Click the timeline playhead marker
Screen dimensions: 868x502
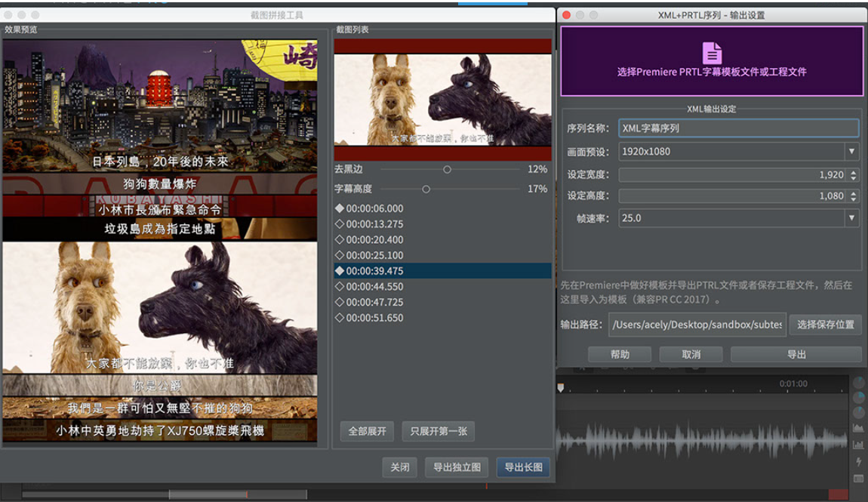click(x=560, y=387)
